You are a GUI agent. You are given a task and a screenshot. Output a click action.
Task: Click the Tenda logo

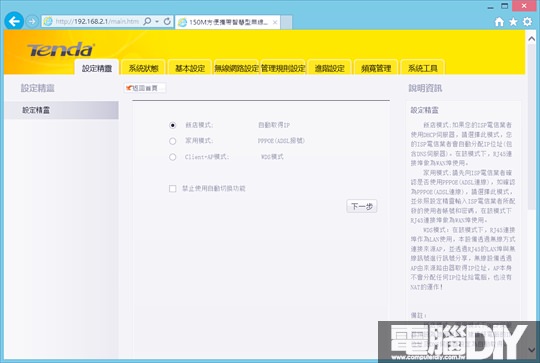[x=61, y=50]
